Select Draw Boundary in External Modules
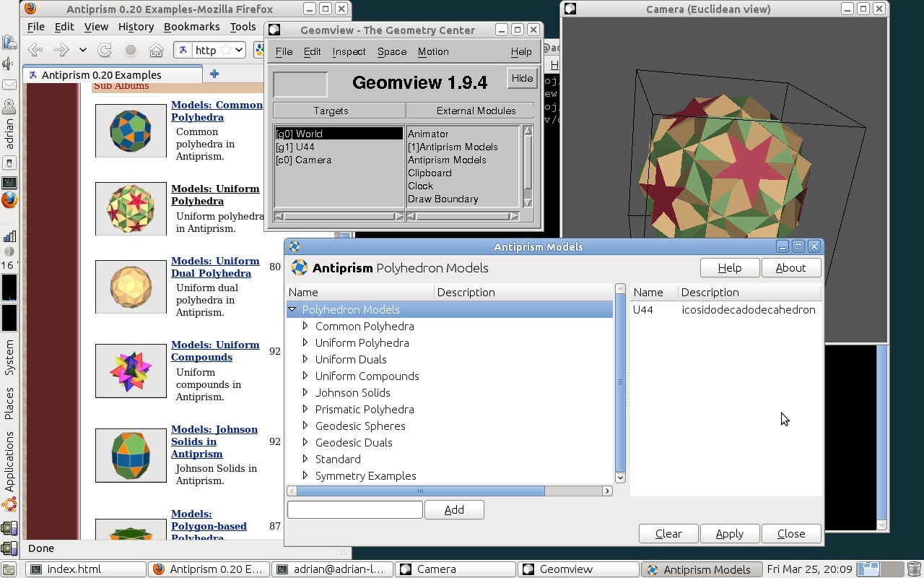924x578 pixels. (x=463, y=199)
